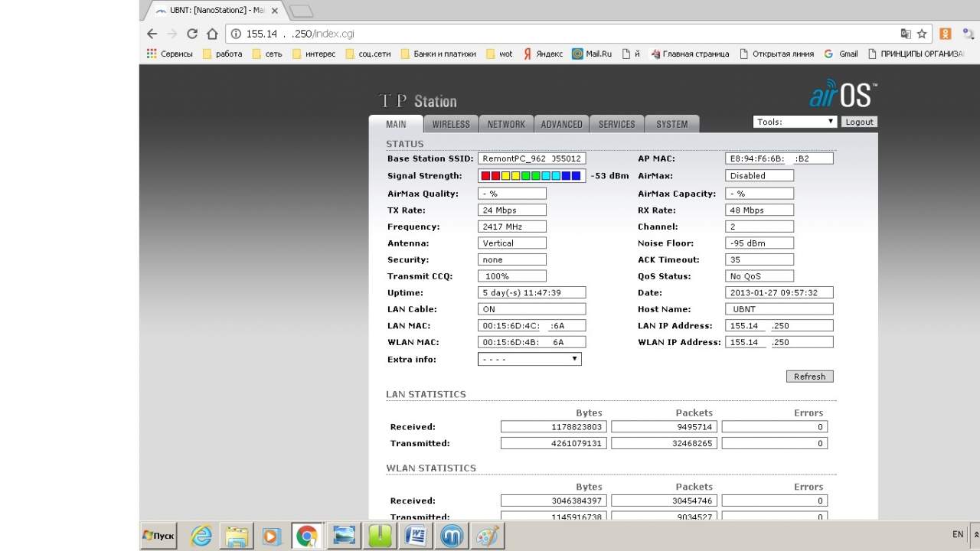Click the AP MAC value field
This screenshot has width=980, height=551.
(x=779, y=158)
